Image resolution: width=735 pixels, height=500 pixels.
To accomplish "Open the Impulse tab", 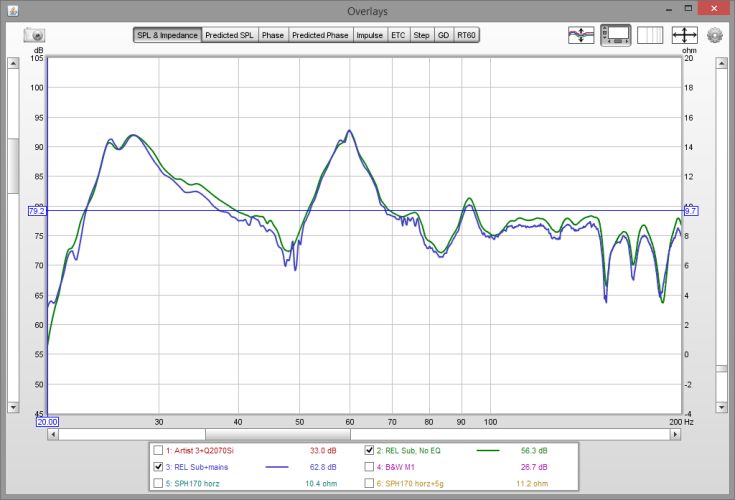I will [x=369, y=35].
